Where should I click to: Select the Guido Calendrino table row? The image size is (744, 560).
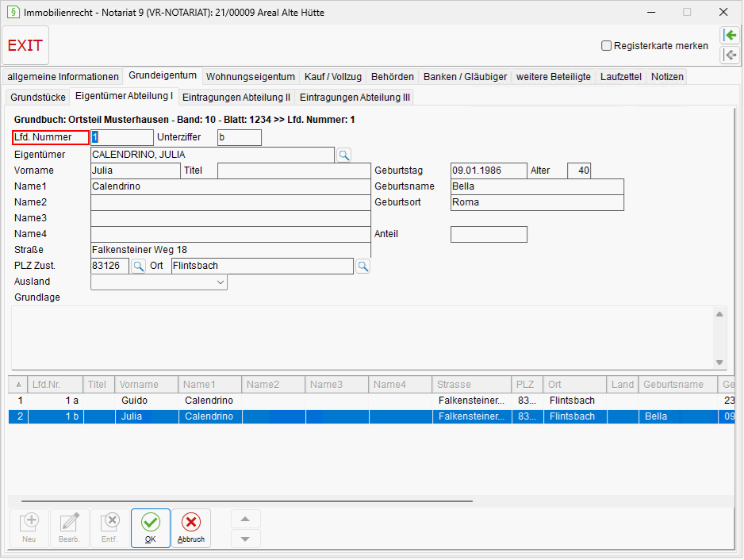[x=371, y=401]
